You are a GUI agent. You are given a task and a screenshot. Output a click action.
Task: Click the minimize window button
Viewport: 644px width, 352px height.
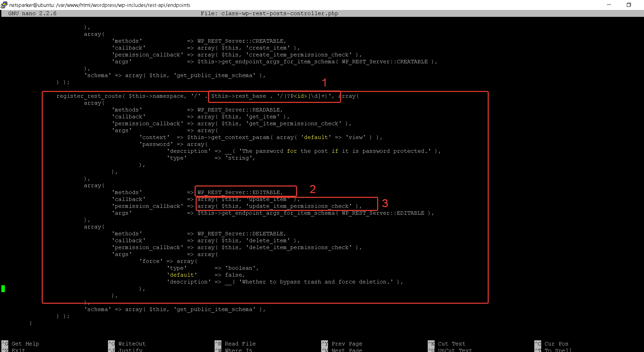click(609, 5)
